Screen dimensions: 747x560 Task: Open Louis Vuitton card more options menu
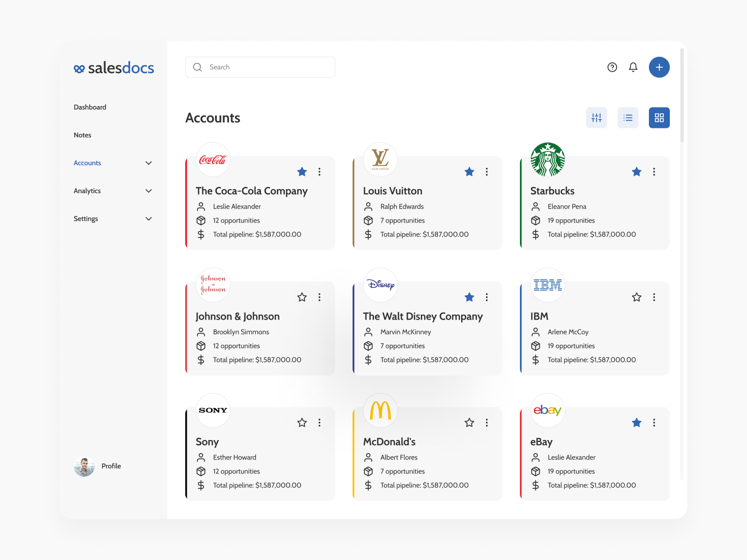click(x=487, y=172)
